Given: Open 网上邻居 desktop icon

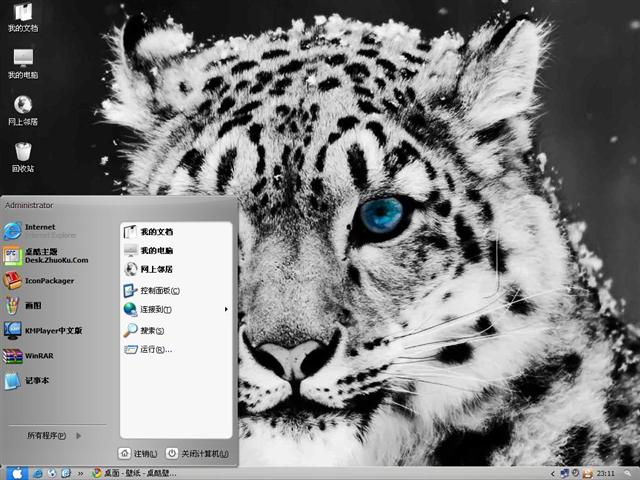Looking at the screenshot, I should (x=23, y=110).
